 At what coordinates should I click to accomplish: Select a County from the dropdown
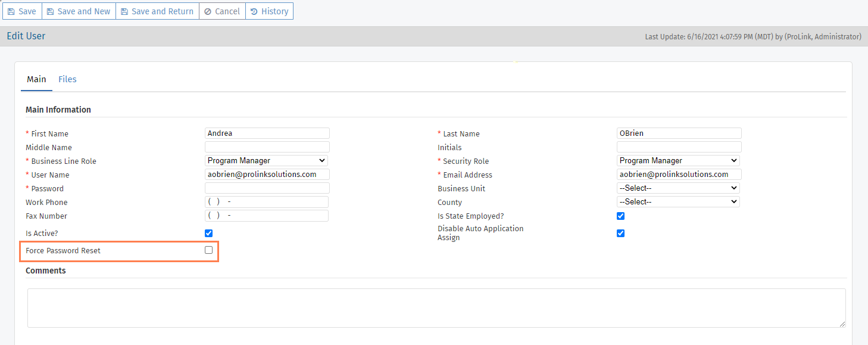678,202
